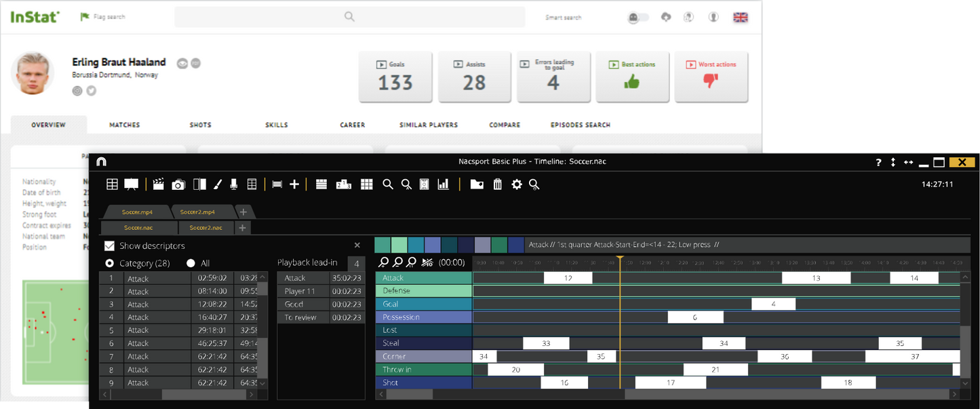Select the Category (28) radio button
This screenshot has height=409, width=980.
(x=110, y=263)
